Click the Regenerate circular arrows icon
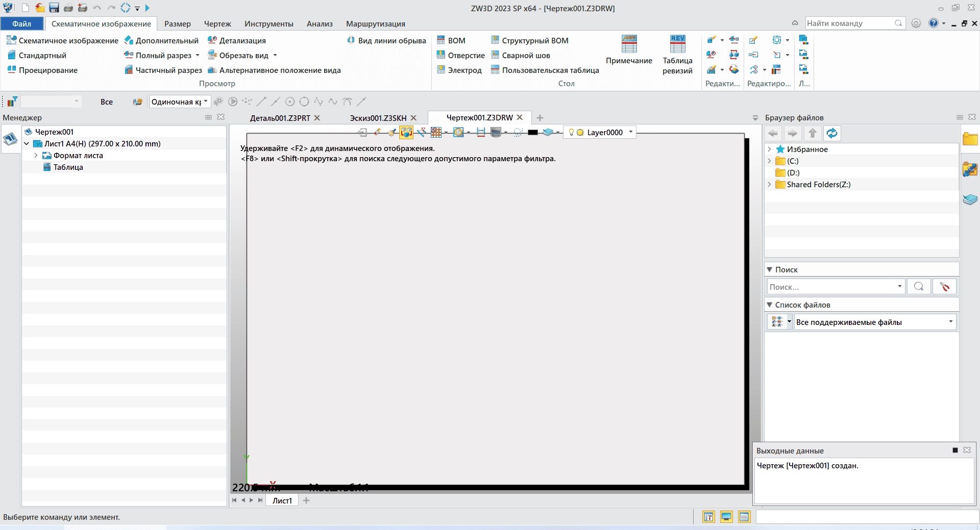The height and width of the screenshot is (530, 980). click(126, 8)
